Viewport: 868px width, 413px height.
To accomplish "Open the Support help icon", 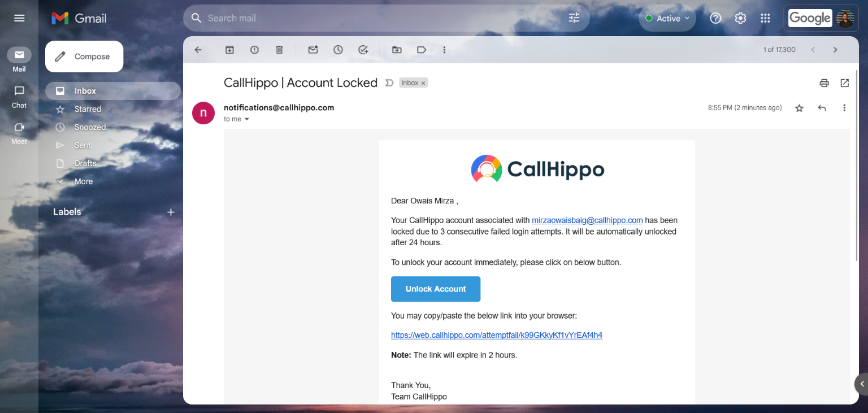I will point(715,18).
